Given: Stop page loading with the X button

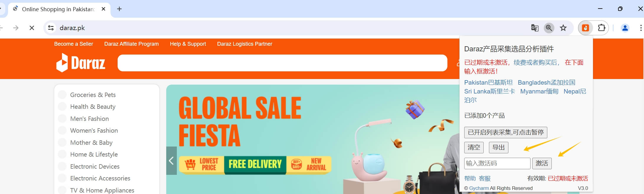Looking at the screenshot, I should [32, 28].
